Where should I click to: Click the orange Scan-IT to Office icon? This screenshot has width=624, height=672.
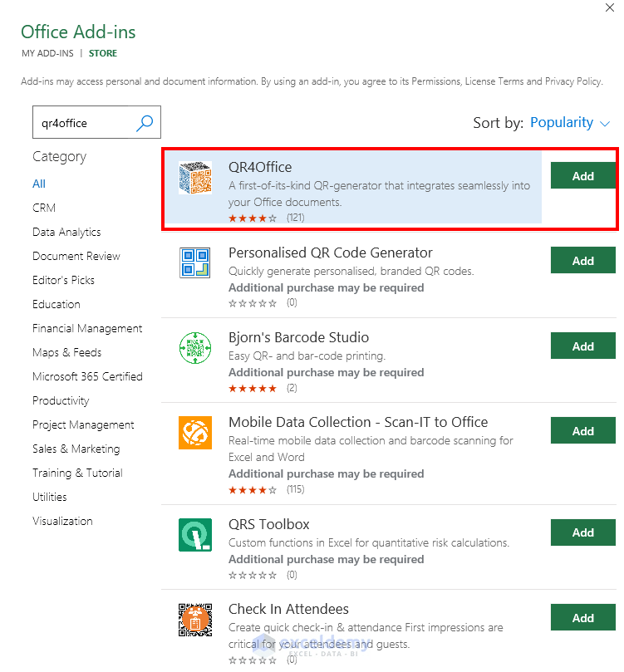(195, 432)
